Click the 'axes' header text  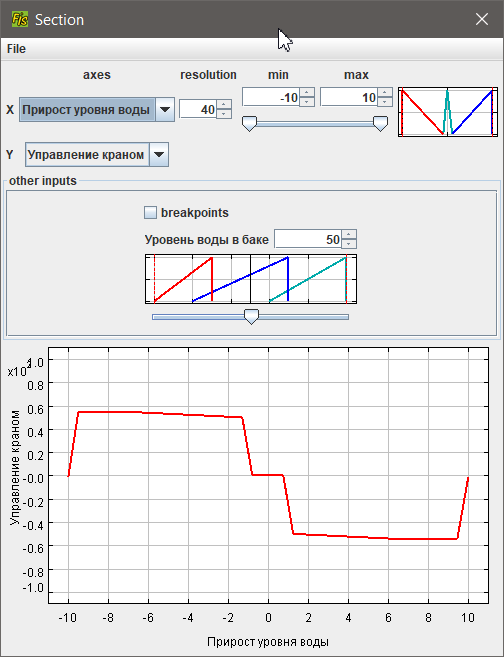point(97,75)
